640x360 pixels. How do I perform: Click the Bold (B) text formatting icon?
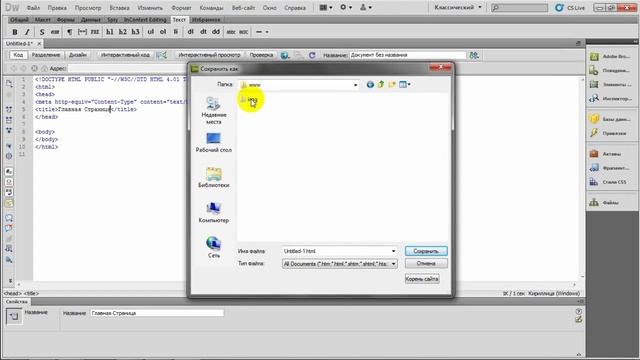point(15,32)
